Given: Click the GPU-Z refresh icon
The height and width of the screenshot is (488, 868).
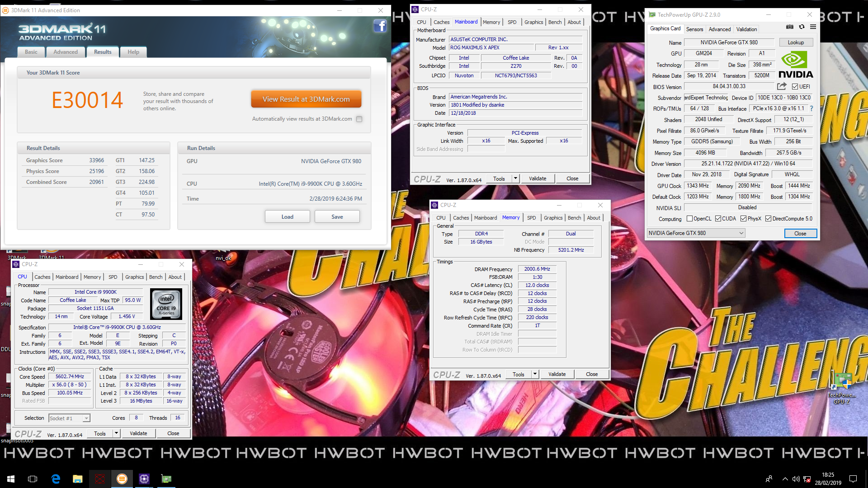Looking at the screenshot, I should pos(802,27).
